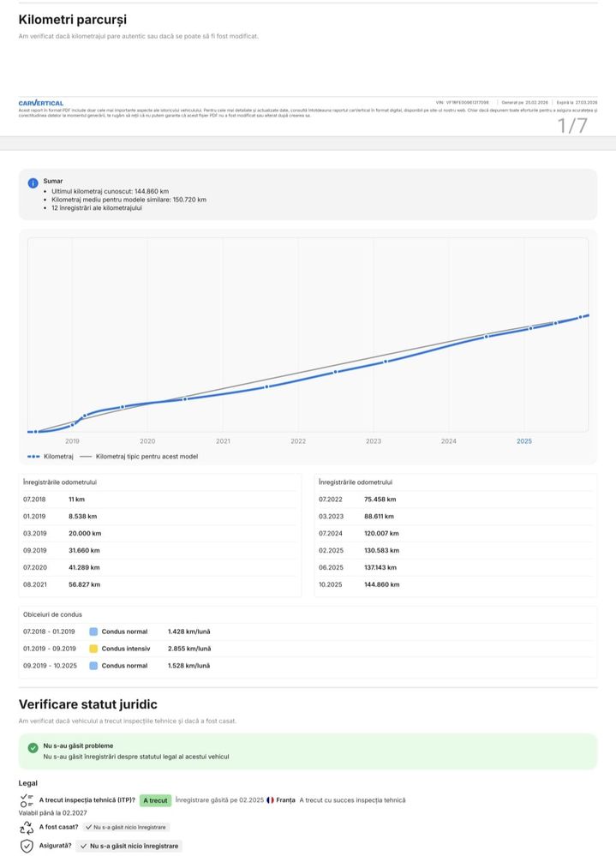Click the blue info icon beside Sumar
The width and height of the screenshot is (616, 856).
pos(33,183)
